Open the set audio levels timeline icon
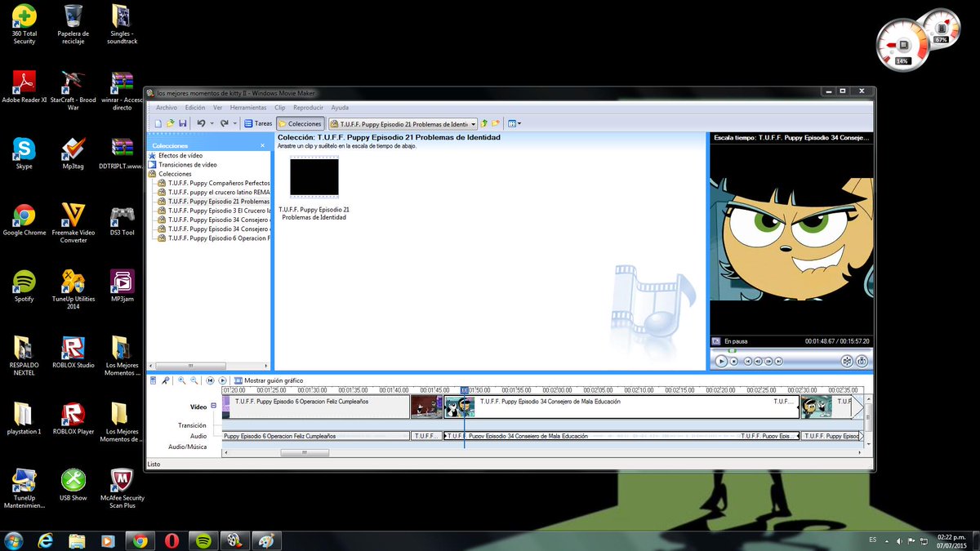Image resolution: width=980 pixels, height=551 pixels. point(153,380)
